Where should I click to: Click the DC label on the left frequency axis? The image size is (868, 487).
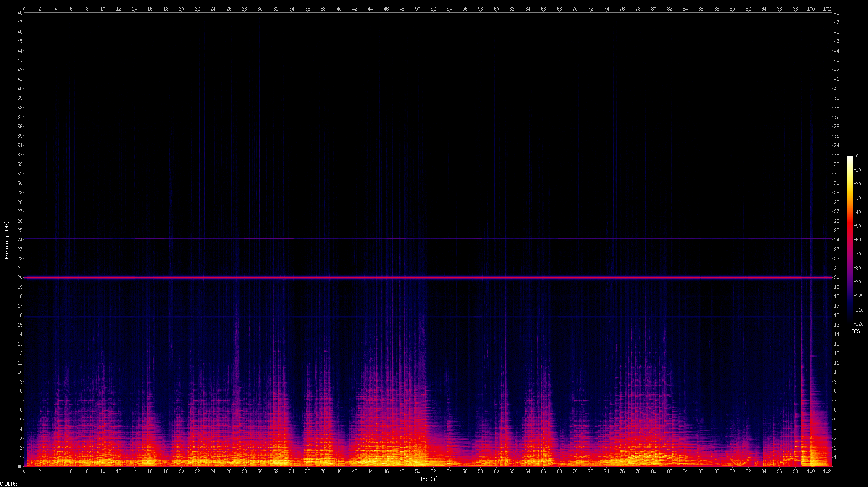pos(20,466)
